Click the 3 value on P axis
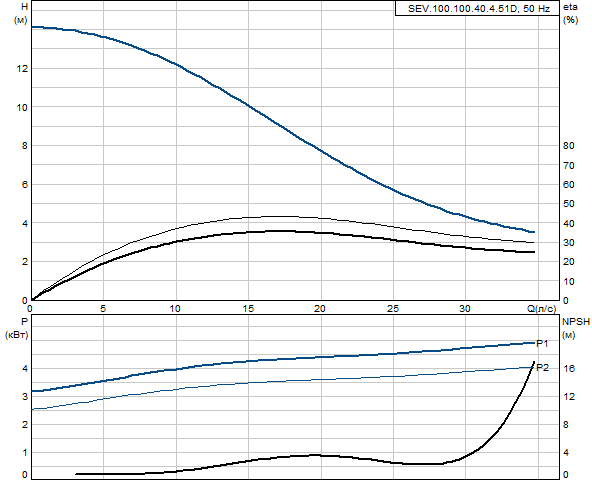Viewport: 592px width, 480px height. 25,397
